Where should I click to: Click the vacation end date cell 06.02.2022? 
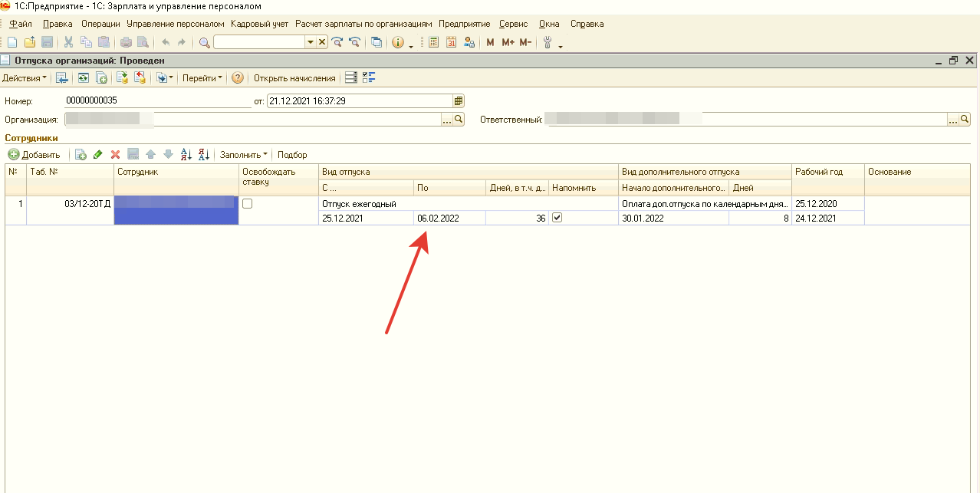[449, 219]
